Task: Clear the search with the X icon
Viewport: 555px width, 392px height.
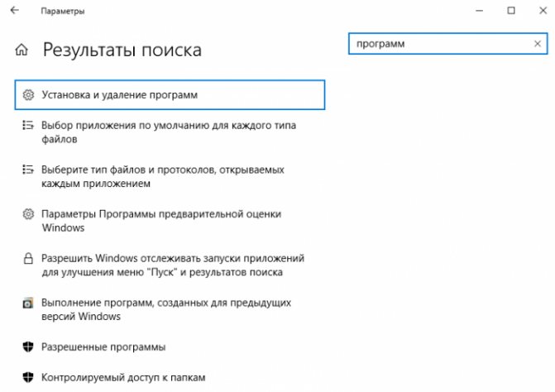Action: coord(538,44)
